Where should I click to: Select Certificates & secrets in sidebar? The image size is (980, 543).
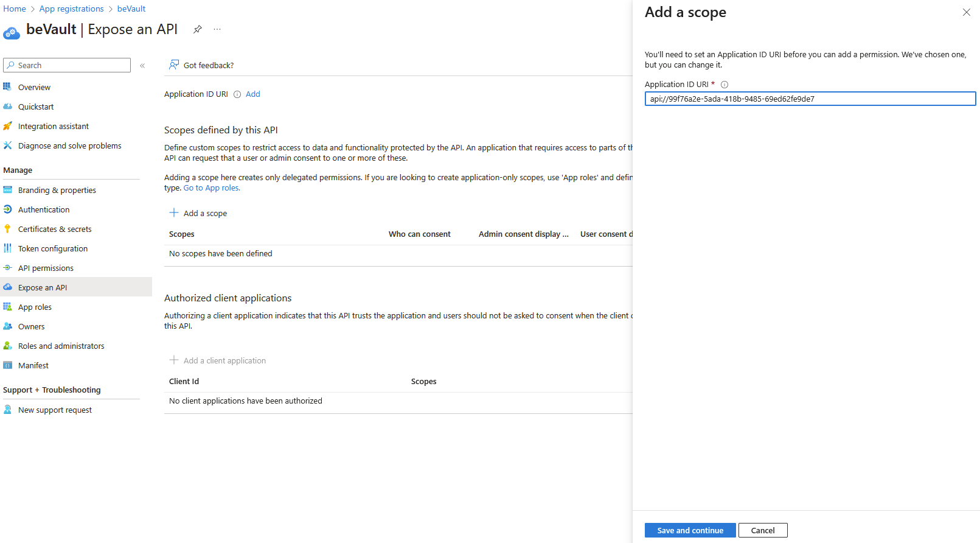coord(55,229)
